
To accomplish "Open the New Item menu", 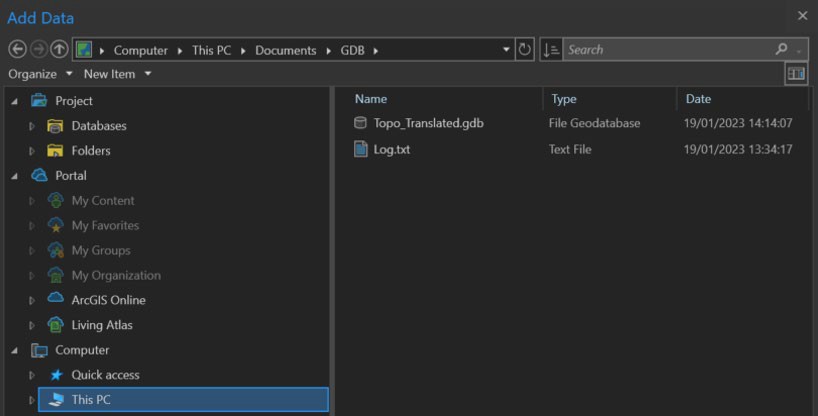I will (117, 74).
